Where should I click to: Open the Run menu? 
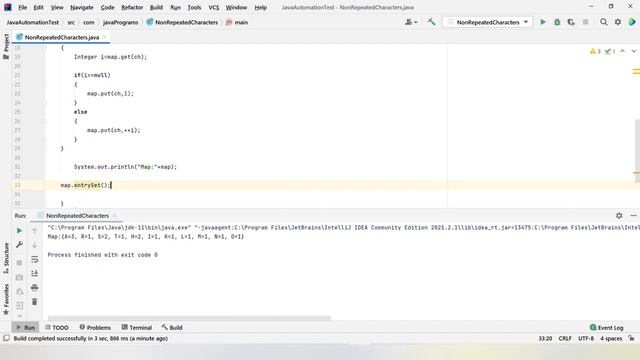tap(176, 7)
